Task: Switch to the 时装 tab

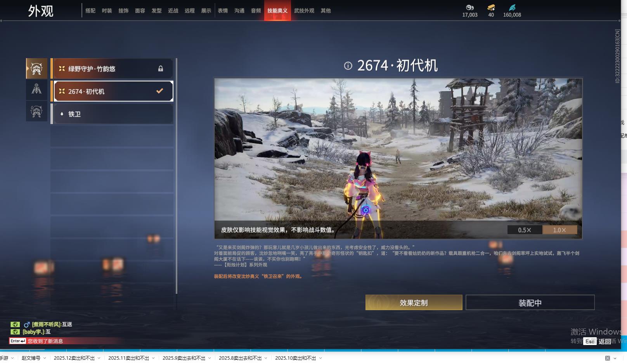Action: pyautogui.click(x=107, y=11)
